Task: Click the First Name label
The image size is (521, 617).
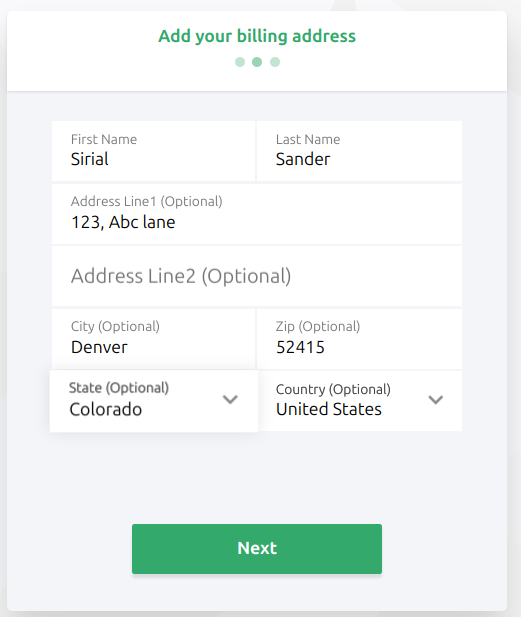Action: click(x=104, y=139)
